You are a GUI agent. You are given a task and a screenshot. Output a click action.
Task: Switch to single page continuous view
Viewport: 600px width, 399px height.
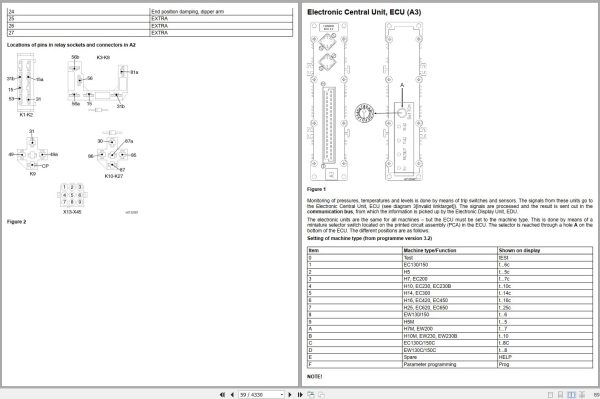pos(560,394)
